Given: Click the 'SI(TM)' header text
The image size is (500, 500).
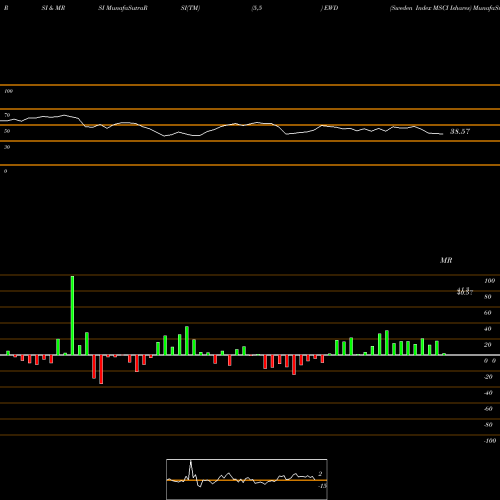Looking at the screenshot, I should click(190, 8).
